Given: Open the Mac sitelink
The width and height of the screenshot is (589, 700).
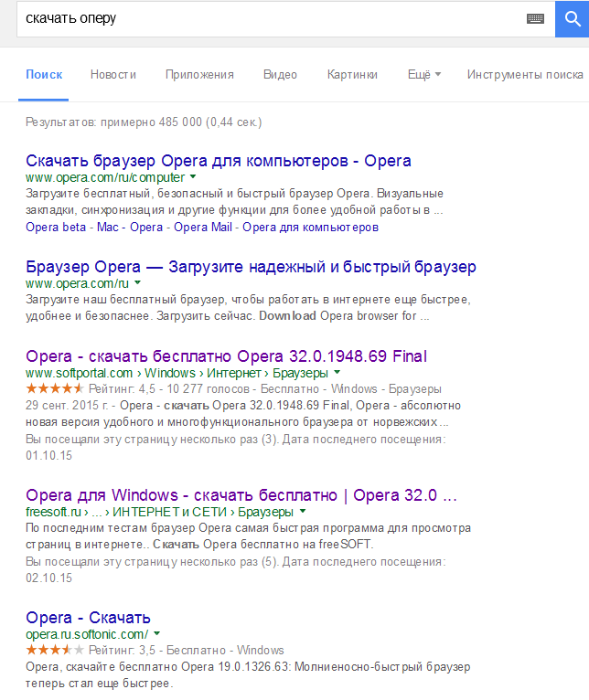Looking at the screenshot, I should pos(107,228).
